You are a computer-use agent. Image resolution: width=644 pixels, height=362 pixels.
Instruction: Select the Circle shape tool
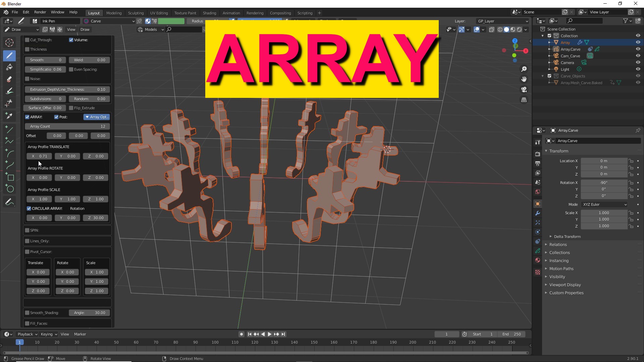point(9,189)
